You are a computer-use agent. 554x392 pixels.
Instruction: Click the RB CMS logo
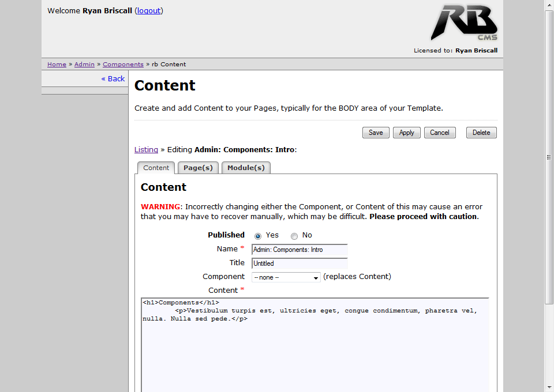tap(463, 23)
